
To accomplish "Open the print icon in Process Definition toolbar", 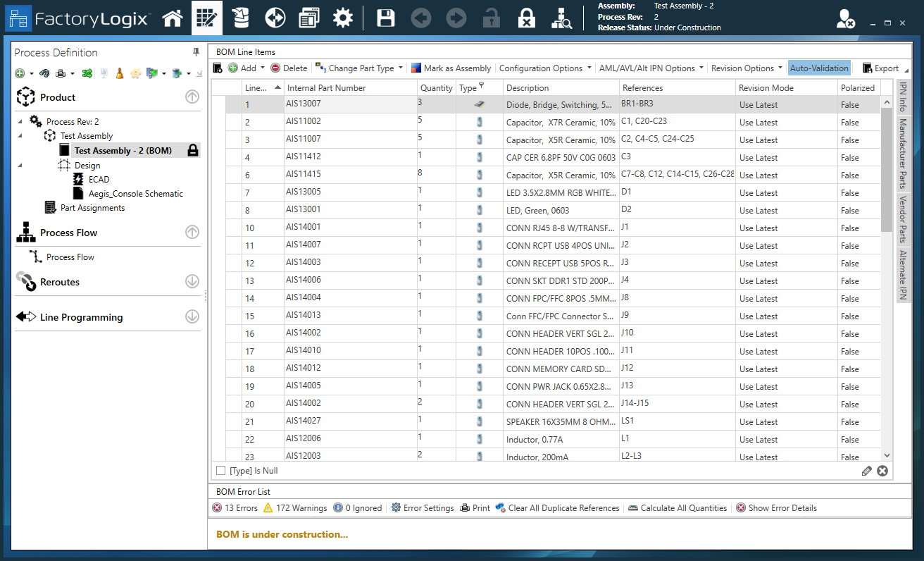I will pos(61,73).
